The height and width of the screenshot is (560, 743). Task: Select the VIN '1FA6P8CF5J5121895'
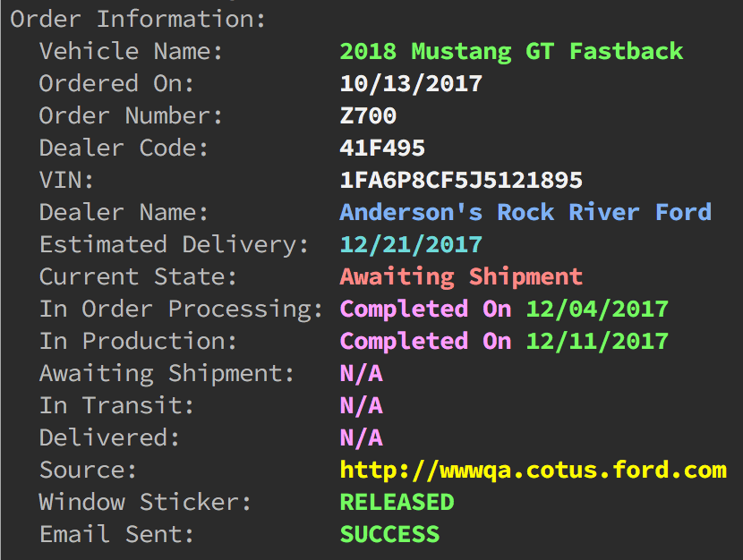(461, 180)
